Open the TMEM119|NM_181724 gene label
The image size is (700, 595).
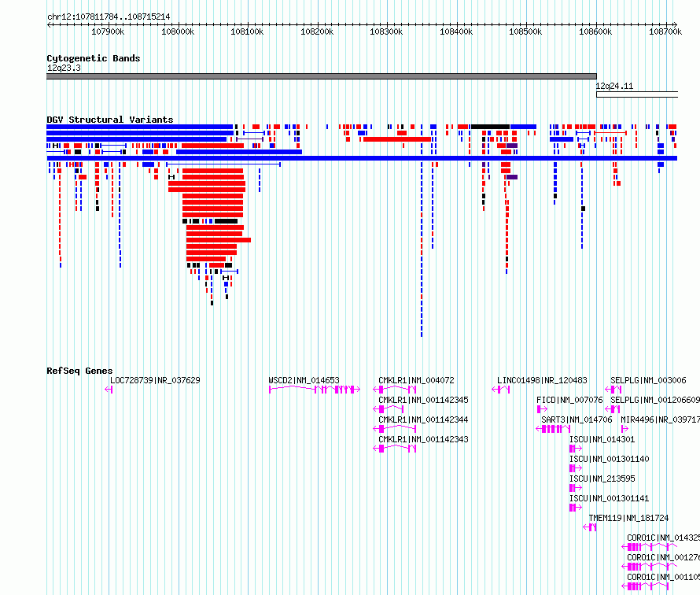(x=628, y=518)
